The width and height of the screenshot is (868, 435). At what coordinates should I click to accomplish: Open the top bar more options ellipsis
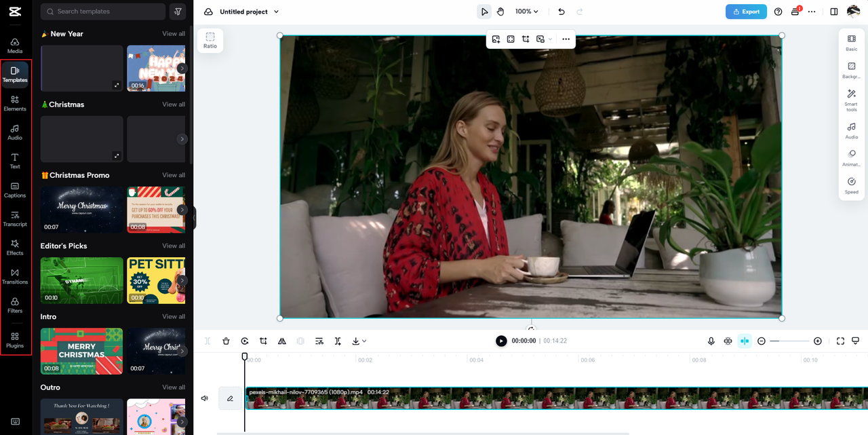812,12
